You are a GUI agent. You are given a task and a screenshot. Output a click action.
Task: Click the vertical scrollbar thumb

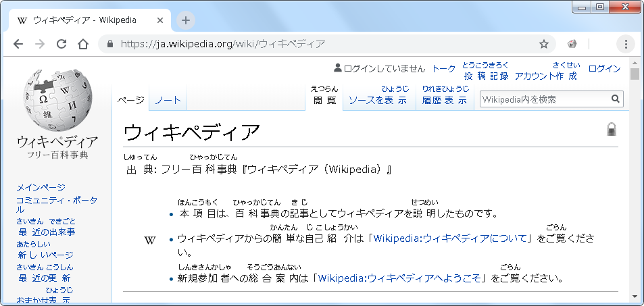click(x=635, y=74)
